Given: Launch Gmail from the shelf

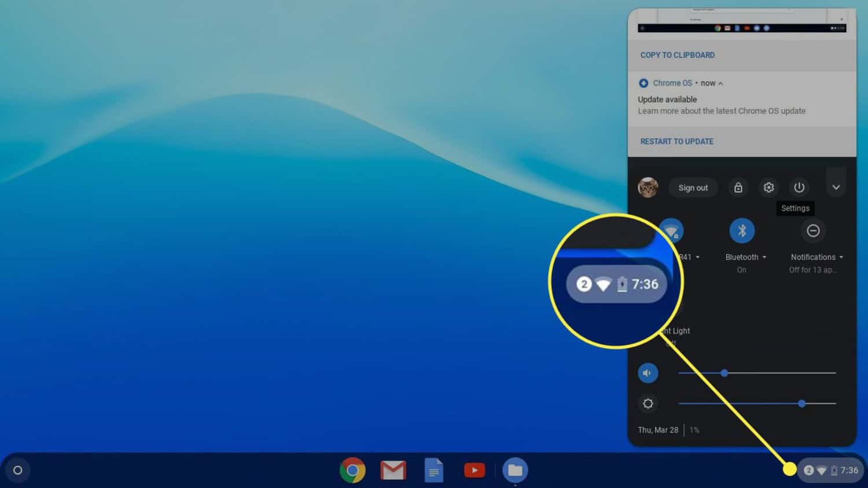Looking at the screenshot, I should coord(393,470).
